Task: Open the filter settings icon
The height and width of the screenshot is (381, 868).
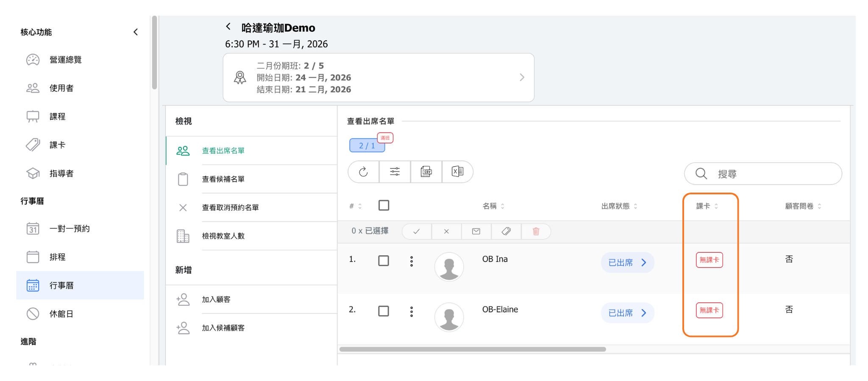Action: pyautogui.click(x=395, y=172)
